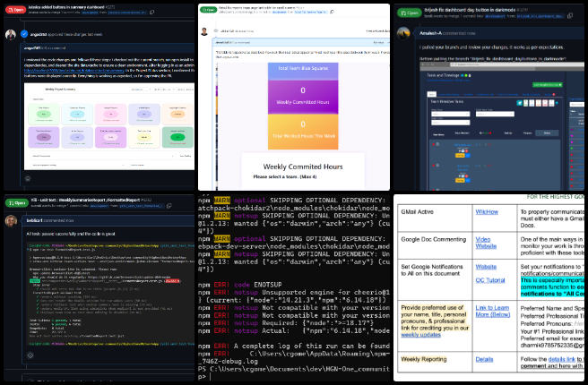588x385 pixels.
Task: Click the PowerShell prompt line in terminal
Action: [x=294, y=373]
